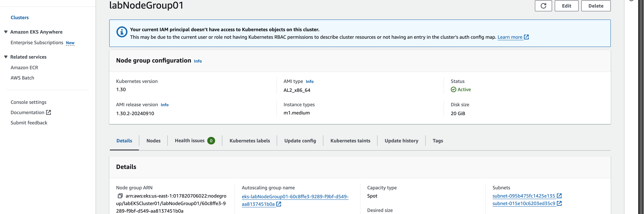The height and width of the screenshot is (214, 644).
Task: Switch to the Details tab
Action: [x=124, y=141]
